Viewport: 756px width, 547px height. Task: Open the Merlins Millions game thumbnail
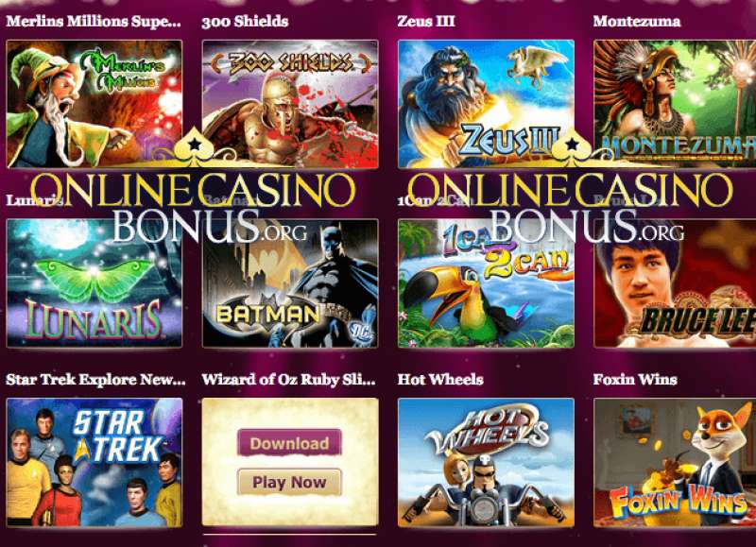click(94, 104)
